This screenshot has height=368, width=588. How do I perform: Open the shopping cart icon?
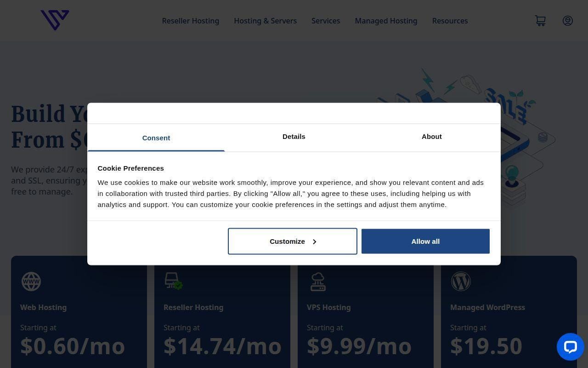[x=540, y=21]
